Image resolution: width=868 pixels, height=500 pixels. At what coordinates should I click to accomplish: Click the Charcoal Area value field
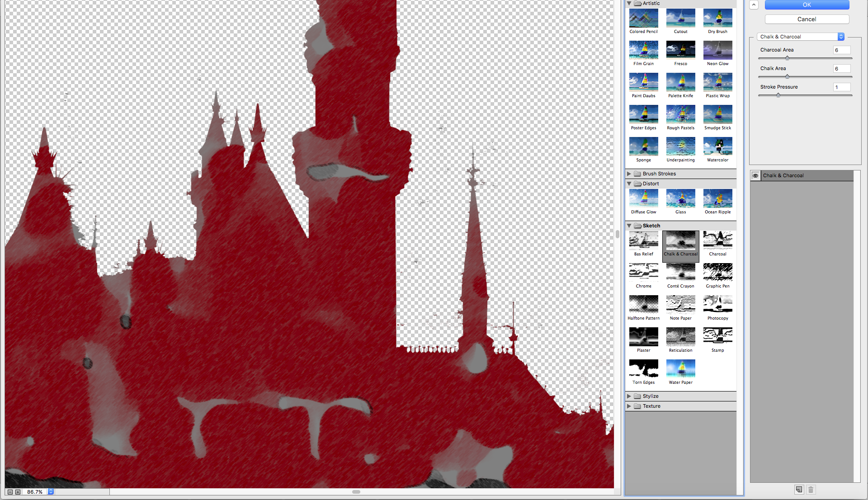[842, 50]
